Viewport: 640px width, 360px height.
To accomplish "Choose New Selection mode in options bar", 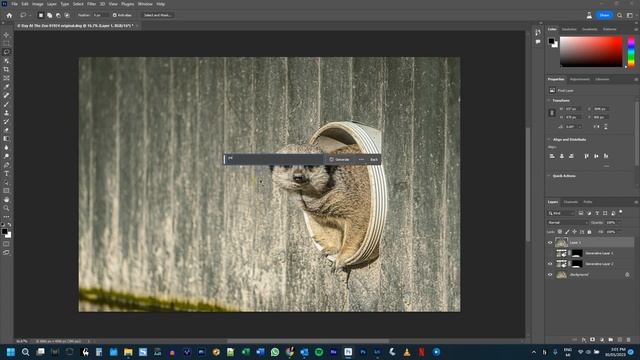I will point(40,15).
